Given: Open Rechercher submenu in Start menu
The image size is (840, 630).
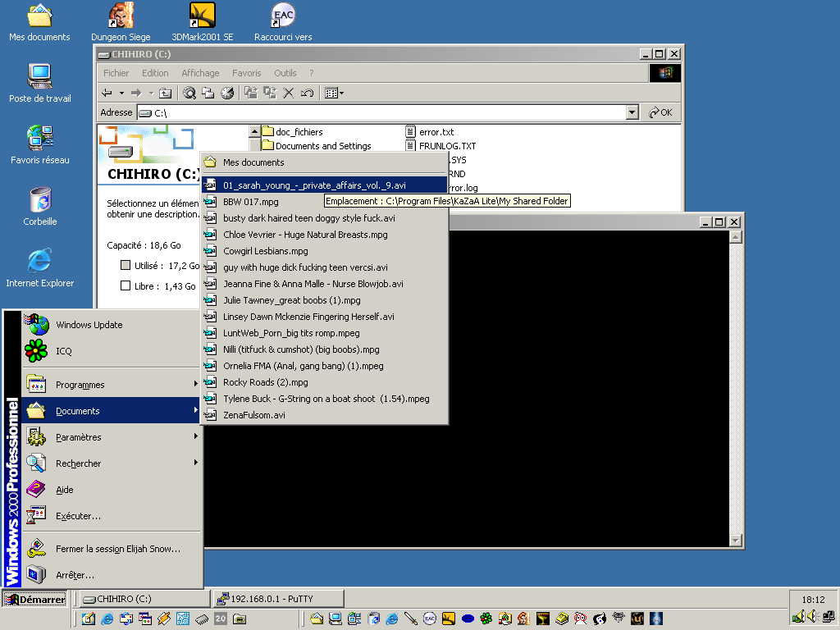Looking at the screenshot, I should pyautogui.click(x=111, y=463).
